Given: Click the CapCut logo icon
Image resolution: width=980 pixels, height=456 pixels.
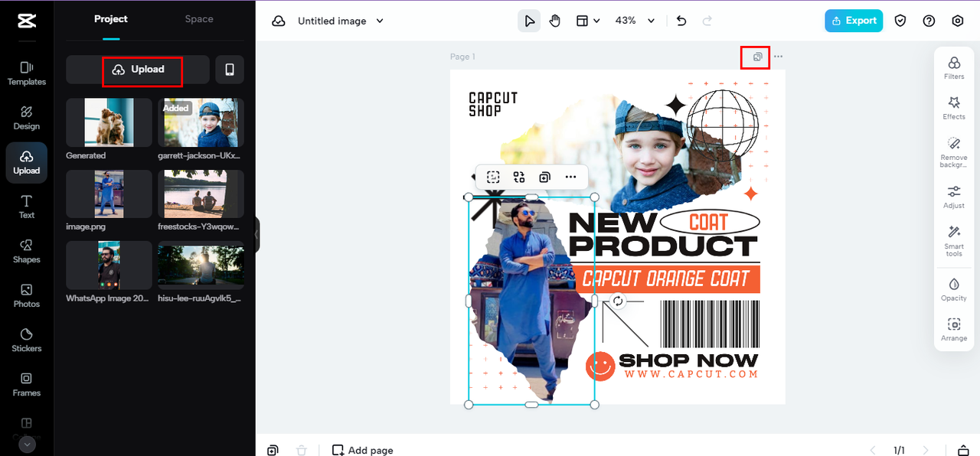Looking at the screenshot, I should [27, 21].
